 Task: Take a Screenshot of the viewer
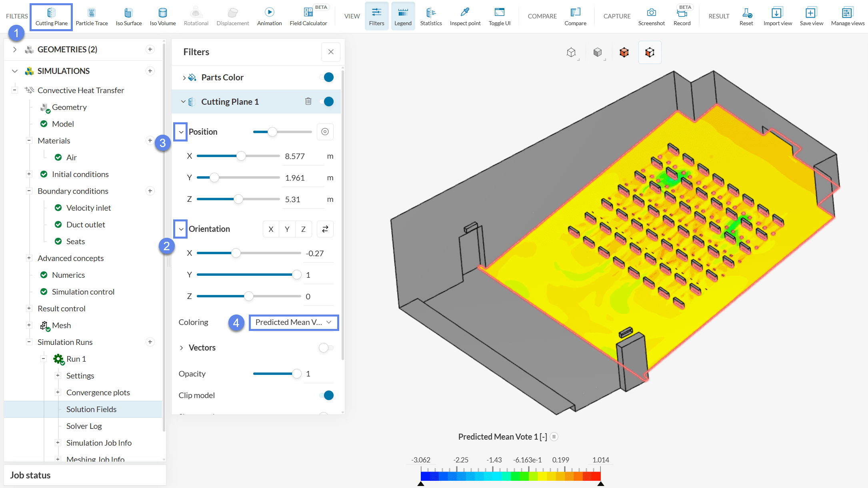651,16
